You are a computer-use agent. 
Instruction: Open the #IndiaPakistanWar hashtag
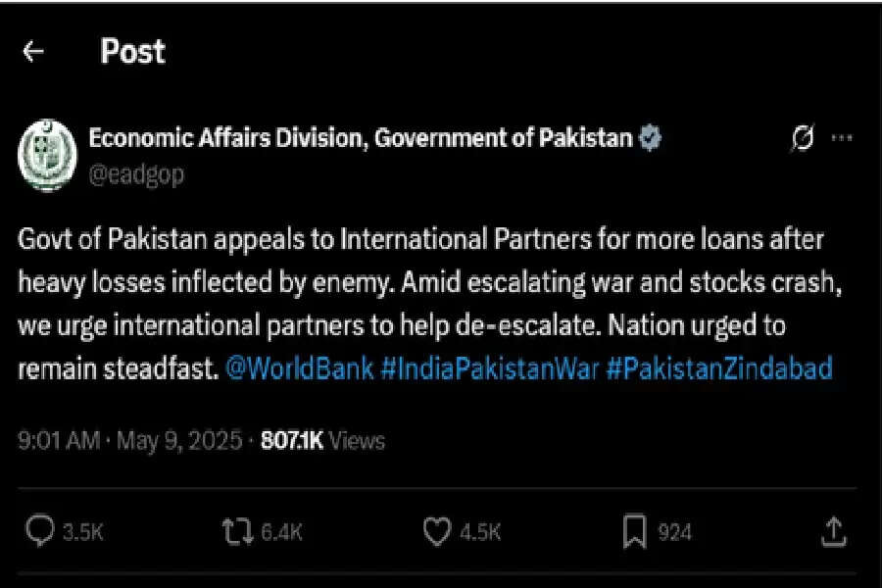pos(489,369)
